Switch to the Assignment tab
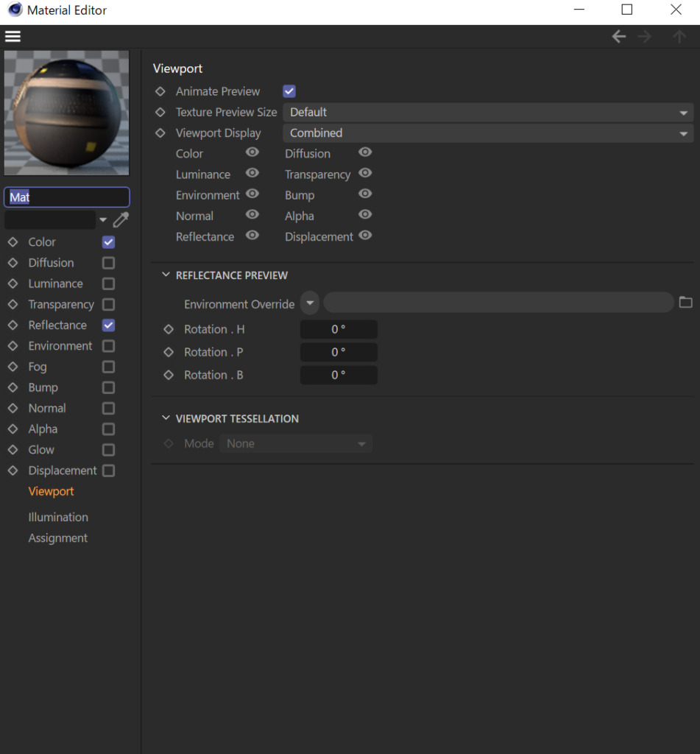This screenshot has width=700, height=754. coord(58,538)
